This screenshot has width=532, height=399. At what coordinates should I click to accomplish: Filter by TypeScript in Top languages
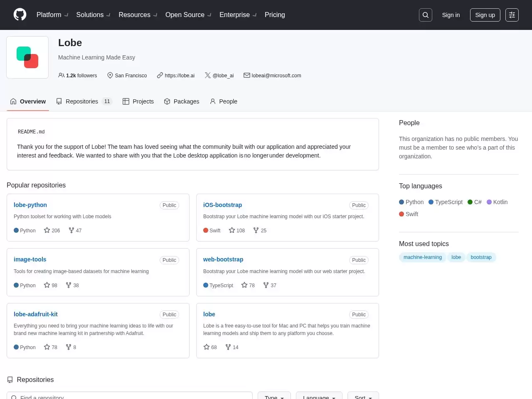tap(446, 202)
